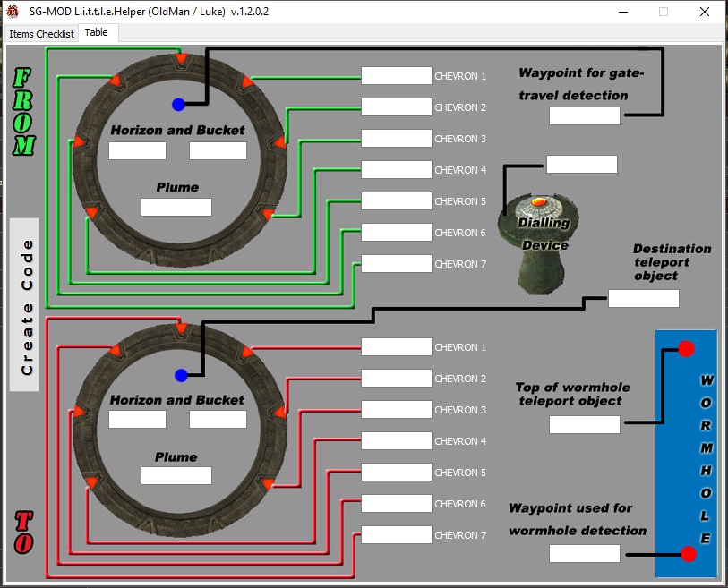Select the Table tab
The image size is (728, 588).
click(97, 32)
